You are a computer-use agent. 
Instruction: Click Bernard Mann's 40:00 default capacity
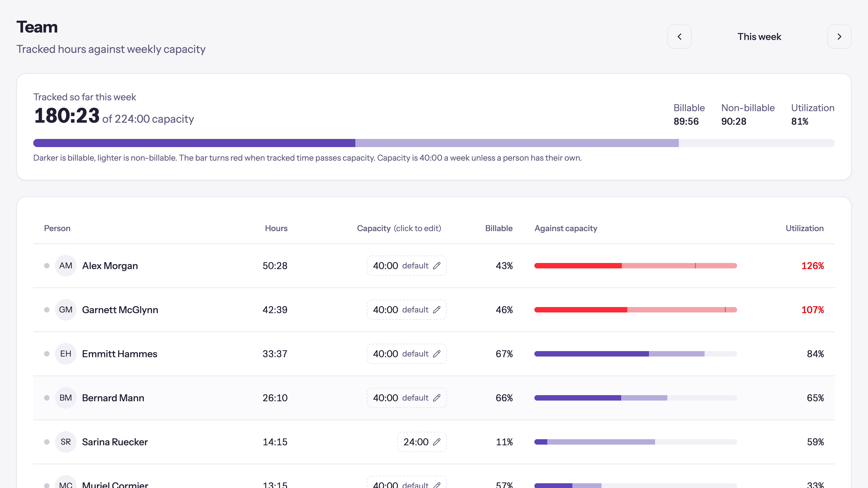pyautogui.click(x=407, y=398)
